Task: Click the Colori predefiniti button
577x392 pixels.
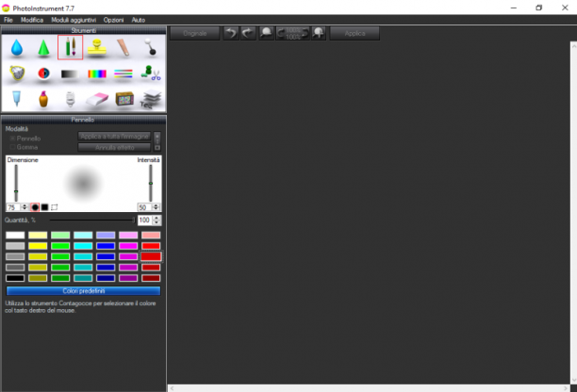Action: (x=84, y=291)
